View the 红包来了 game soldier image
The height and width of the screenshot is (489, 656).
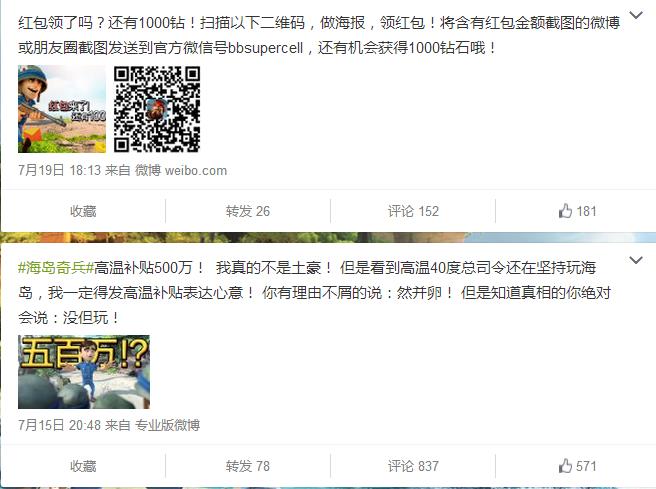(62, 109)
